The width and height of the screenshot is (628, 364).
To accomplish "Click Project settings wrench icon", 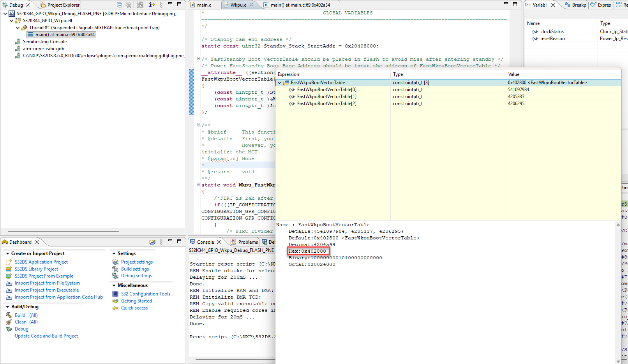I will (x=115, y=262).
